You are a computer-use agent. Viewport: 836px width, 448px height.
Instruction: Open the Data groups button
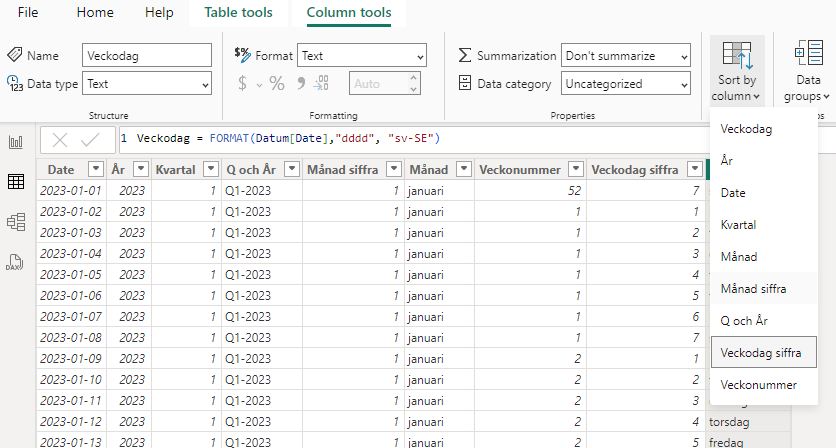tap(808, 71)
